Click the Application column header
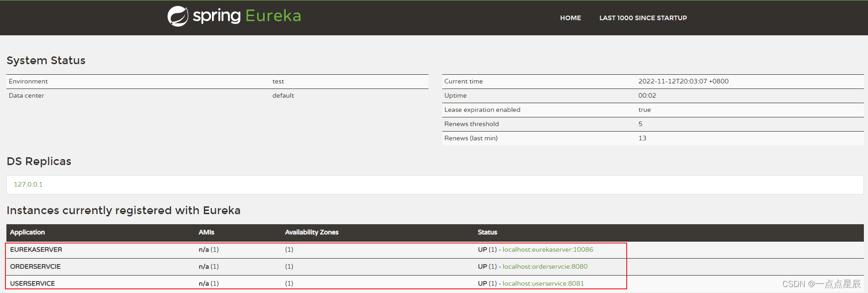The image size is (868, 293). 27,232
